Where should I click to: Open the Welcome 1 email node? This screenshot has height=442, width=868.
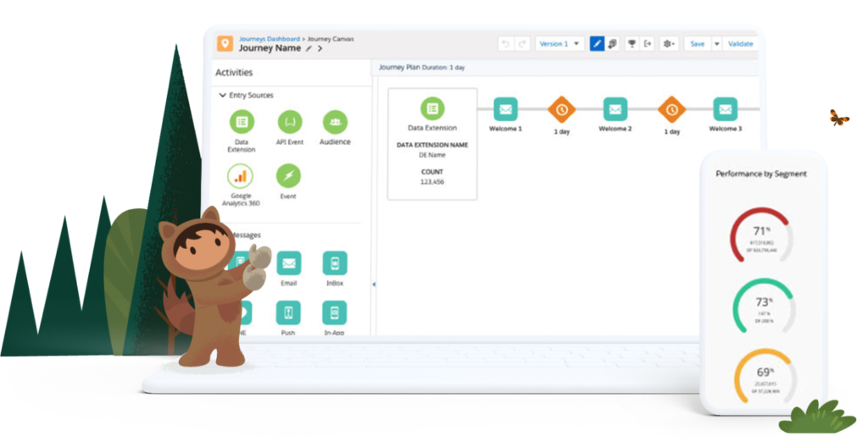(506, 109)
